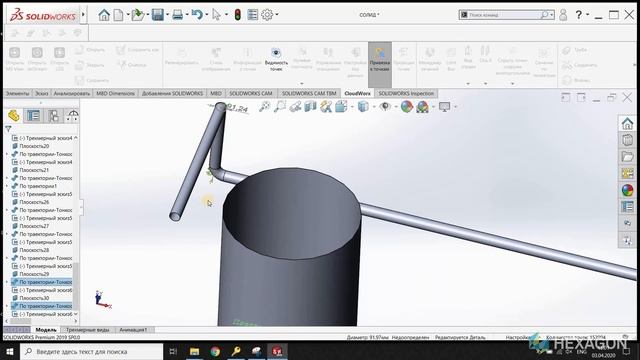Open the Options gear icon

click(267, 15)
